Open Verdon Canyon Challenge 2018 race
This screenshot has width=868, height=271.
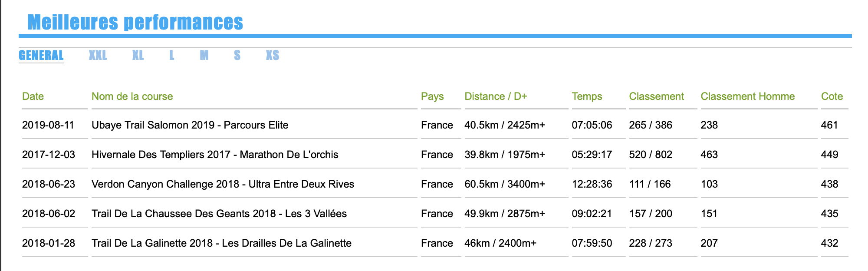(x=223, y=184)
